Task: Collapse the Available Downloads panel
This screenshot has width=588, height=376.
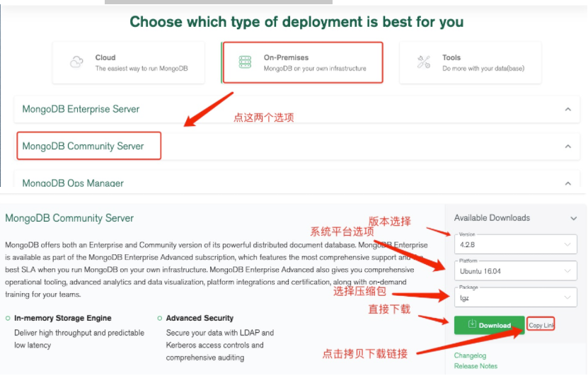Action: [x=573, y=218]
